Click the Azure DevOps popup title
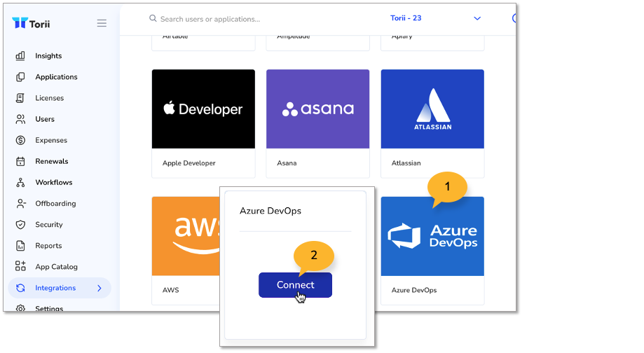Screen dimensions: 644x353 click(x=270, y=211)
